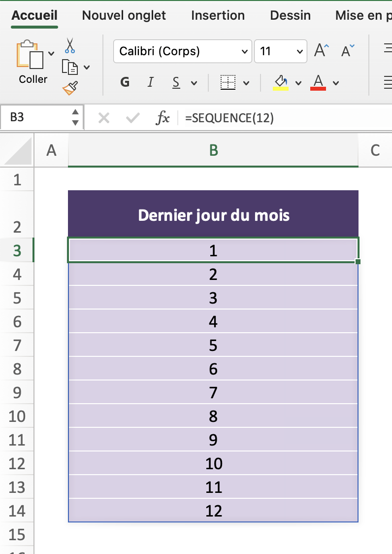The image size is (392, 554).
Task: Select row 14 header
Action: pos(17,511)
